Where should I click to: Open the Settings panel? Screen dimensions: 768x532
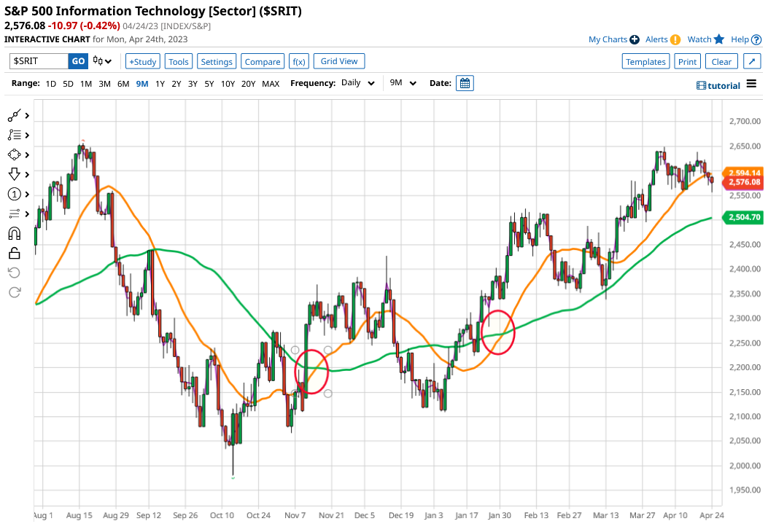pyautogui.click(x=216, y=61)
